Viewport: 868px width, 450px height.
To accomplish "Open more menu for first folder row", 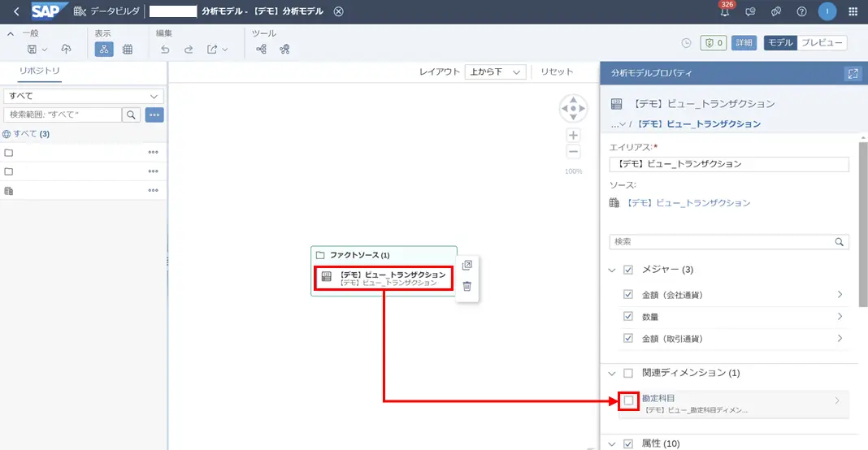I will coord(154,152).
